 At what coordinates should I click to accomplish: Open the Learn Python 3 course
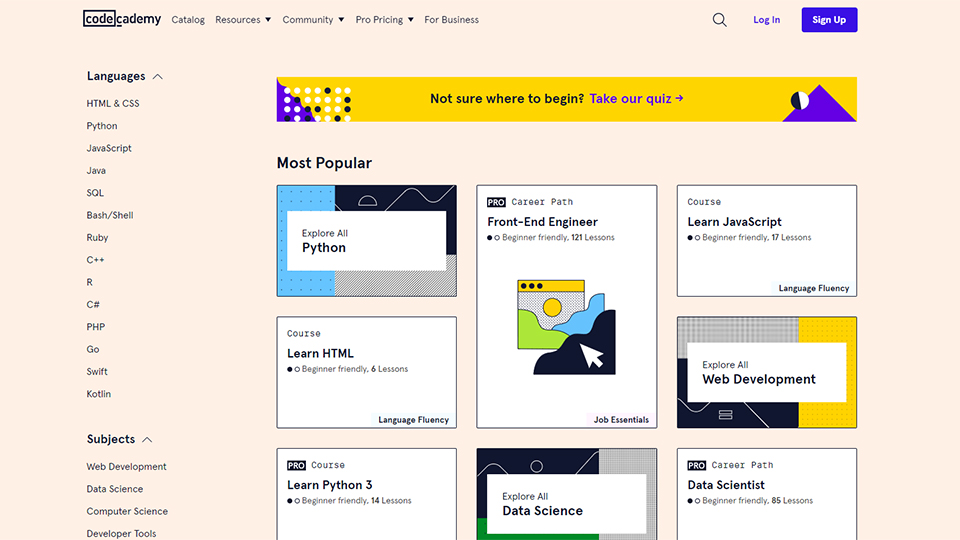pyautogui.click(x=366, y=494)
